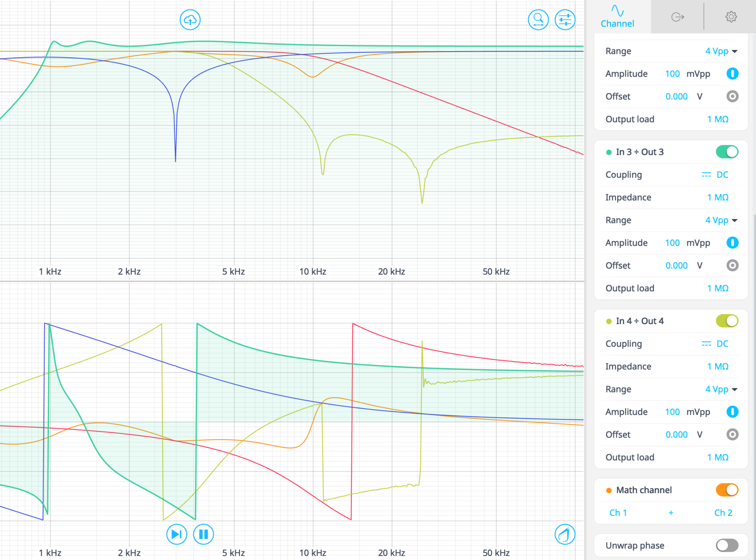Open the Range dropdown for In 3
This screenshot has width=756, height=560.
coord(721,220)
